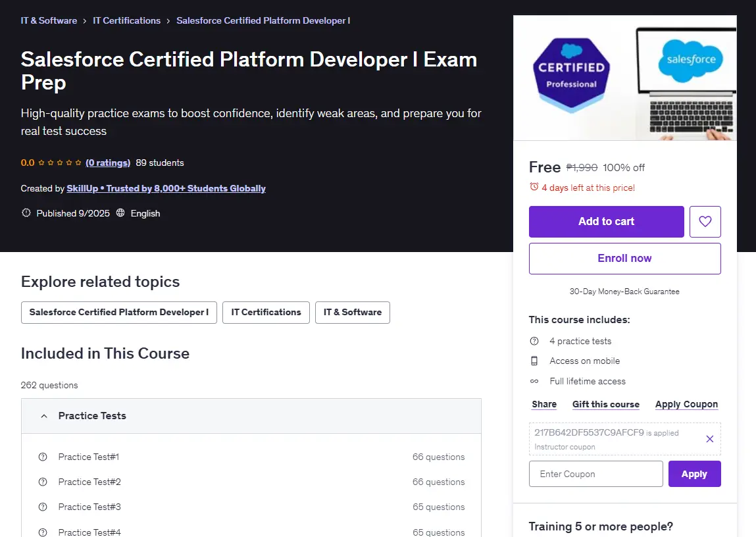This screenshot has height=537, width=756.
Task: Click 'Access on mobile' text
Action: tap(584, 361)
